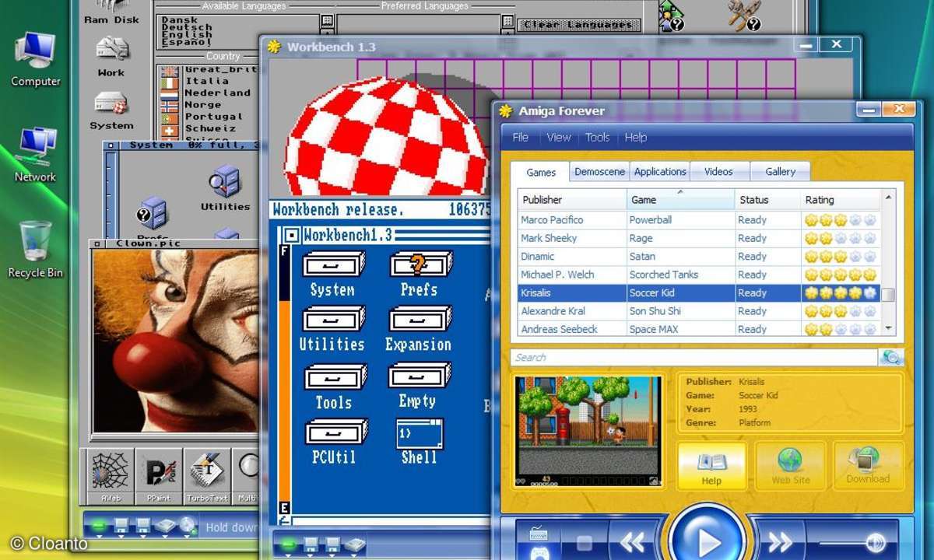The height and width of the screenshot is (560, 934).
Task: Focus the Search input field
Action: click(694, 357)
